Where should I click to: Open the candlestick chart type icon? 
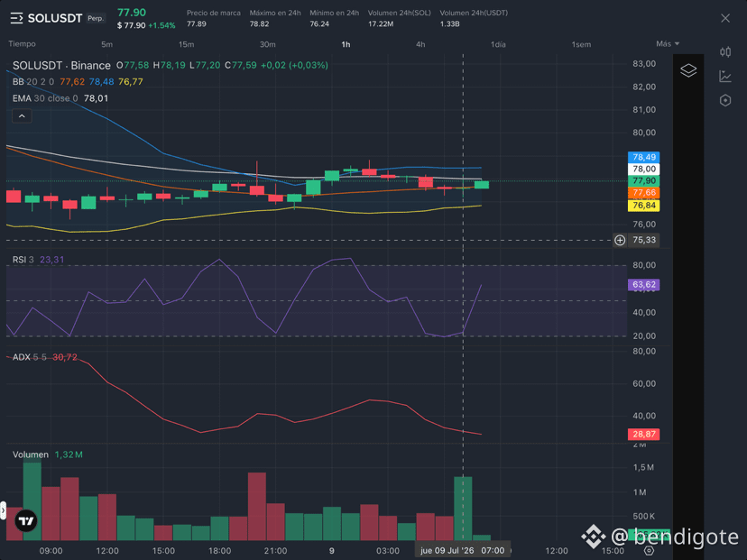(725, 51)
